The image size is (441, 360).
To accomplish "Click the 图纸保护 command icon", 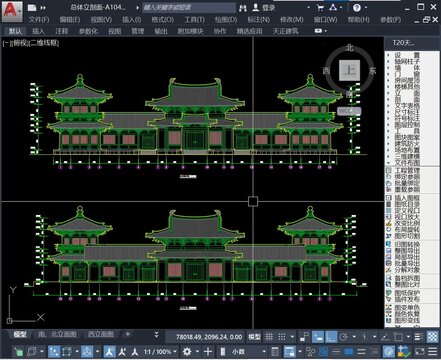I will 389,293.
